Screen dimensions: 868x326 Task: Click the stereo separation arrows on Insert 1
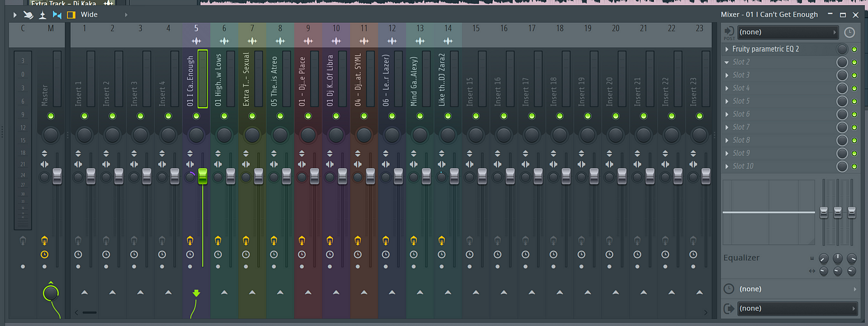click(x=78, y=164)
